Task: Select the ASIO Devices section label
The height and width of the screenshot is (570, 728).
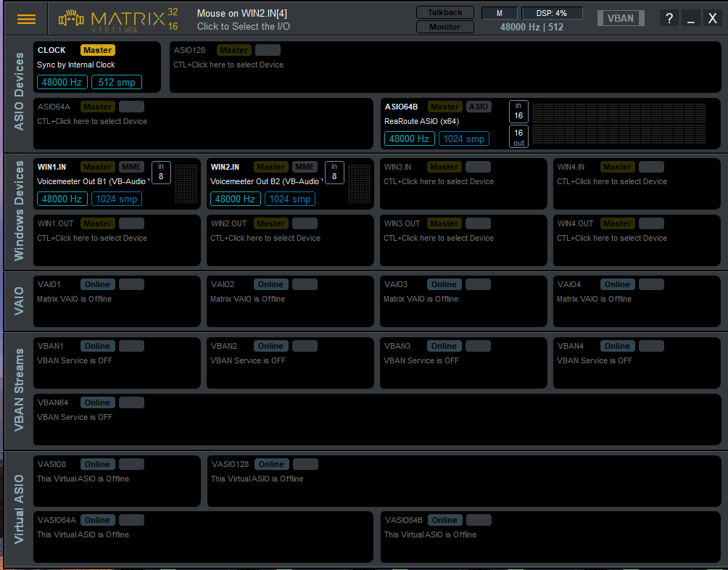Action: (x=19, y=91)
